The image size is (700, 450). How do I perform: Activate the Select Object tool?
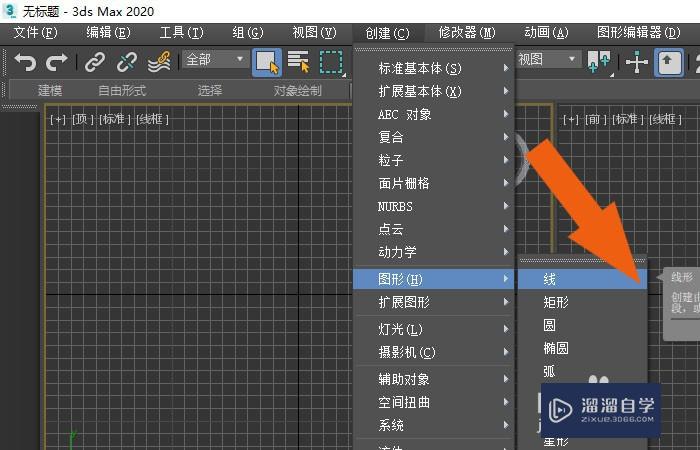click(267, 62)
